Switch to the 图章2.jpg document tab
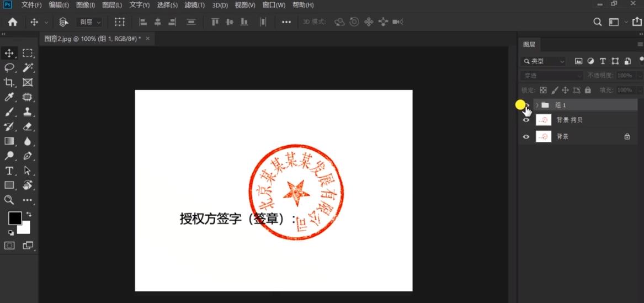 click(x=92, y=39)
